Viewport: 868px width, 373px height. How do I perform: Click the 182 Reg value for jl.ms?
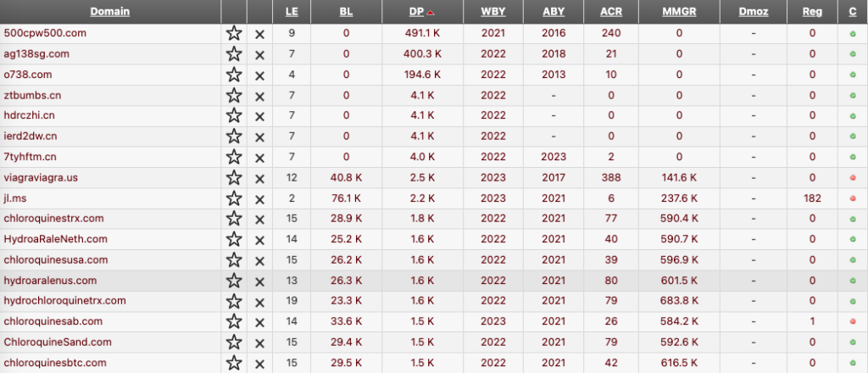tap(812, 198)
